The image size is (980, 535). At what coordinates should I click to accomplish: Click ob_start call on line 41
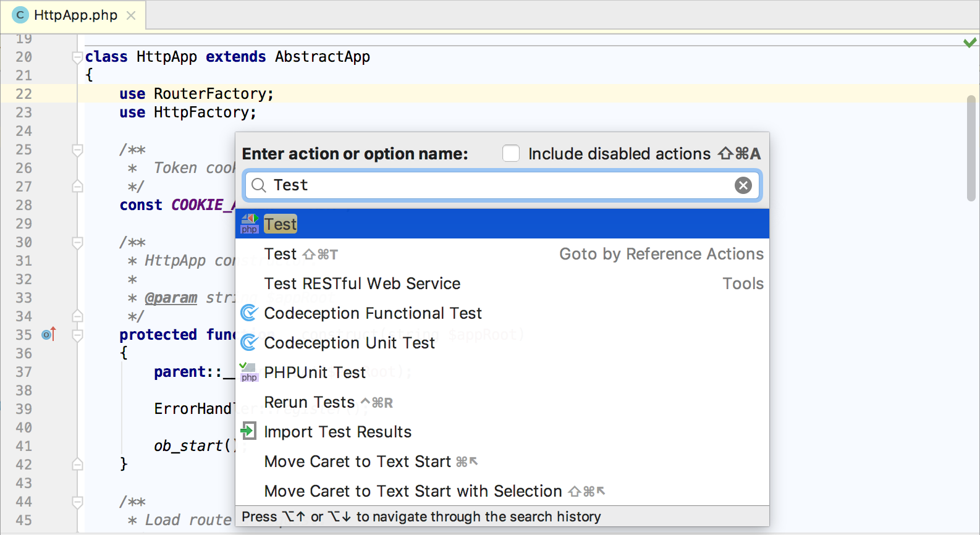(188, 446)
